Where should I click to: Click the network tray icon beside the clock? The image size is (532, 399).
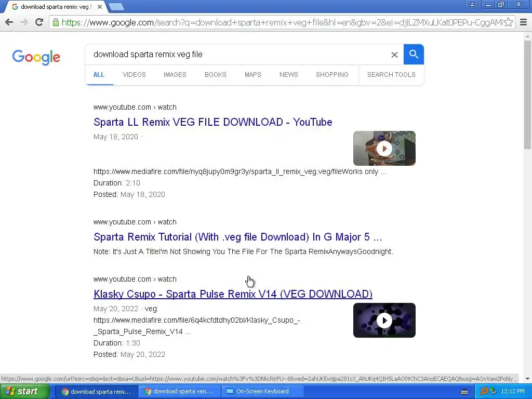(494, 392)
